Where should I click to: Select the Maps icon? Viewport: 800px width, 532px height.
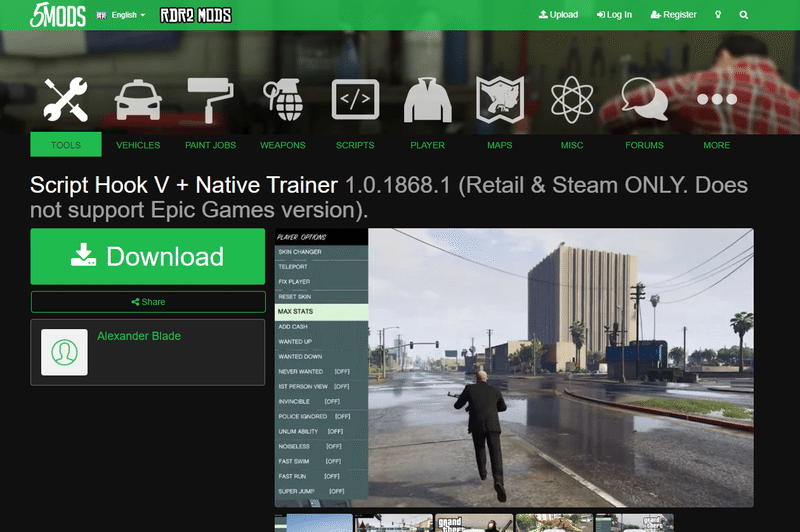[x=500, y=99]
